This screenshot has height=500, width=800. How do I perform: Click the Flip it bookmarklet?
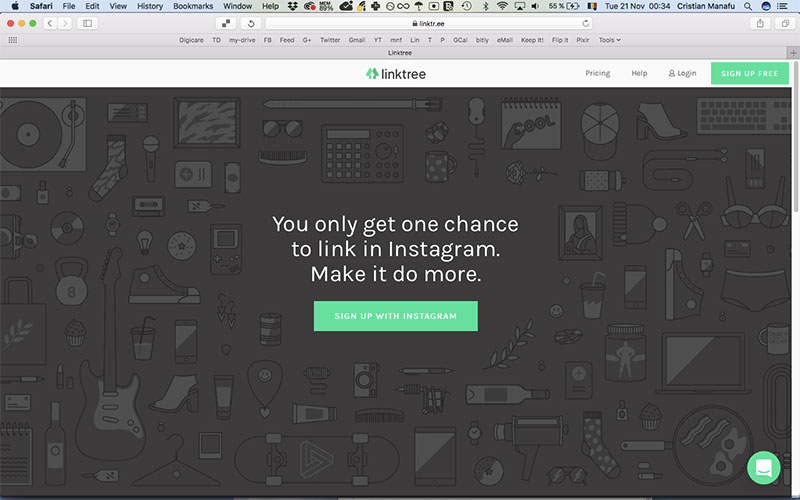[560, 40]
